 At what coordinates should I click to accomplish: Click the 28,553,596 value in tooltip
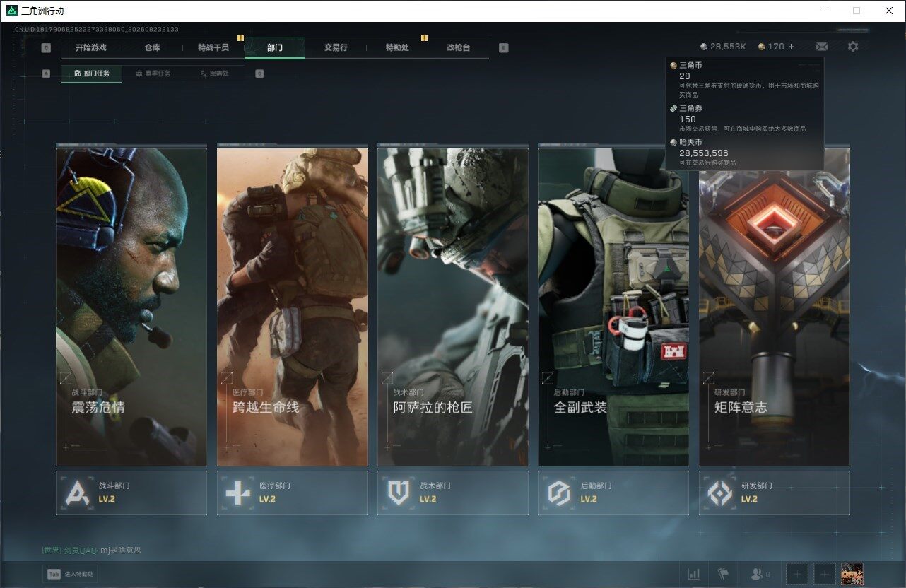point(704,153)
